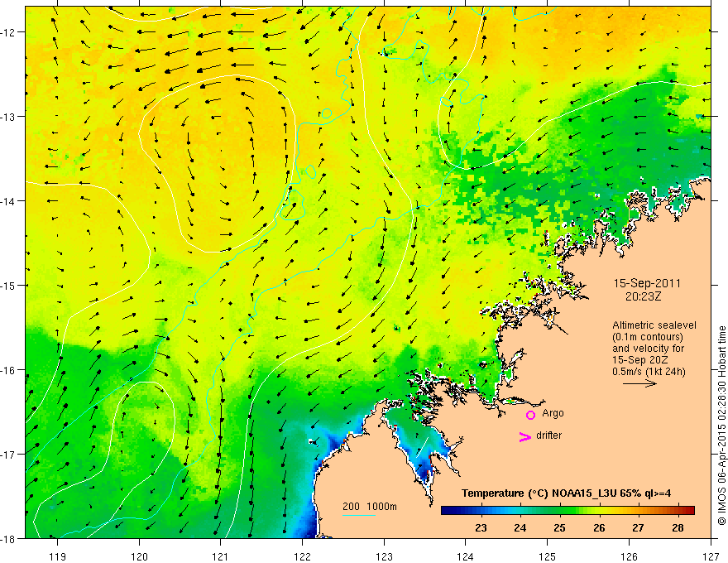
Task: Click the latitude -14 axis label
Action: (8, 201)
